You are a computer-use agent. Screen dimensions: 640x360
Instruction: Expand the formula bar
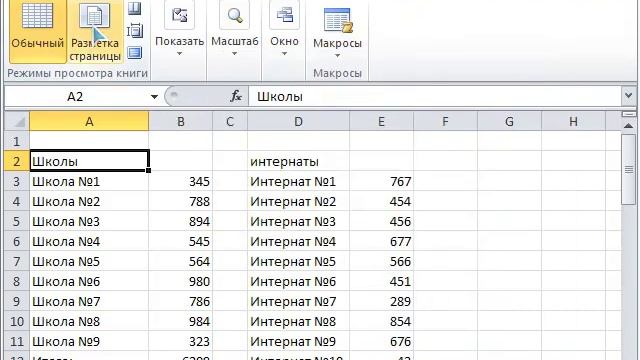pos(628,96)
